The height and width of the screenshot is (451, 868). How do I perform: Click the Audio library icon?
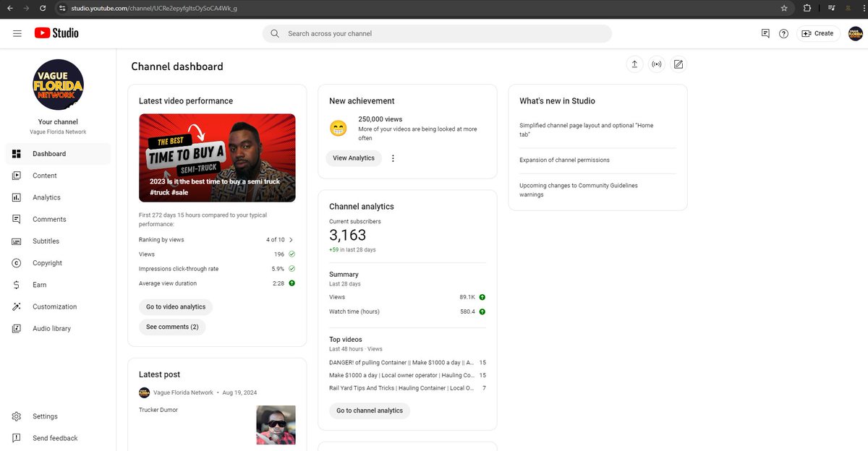pyautogui.click(x=17, y=328)
